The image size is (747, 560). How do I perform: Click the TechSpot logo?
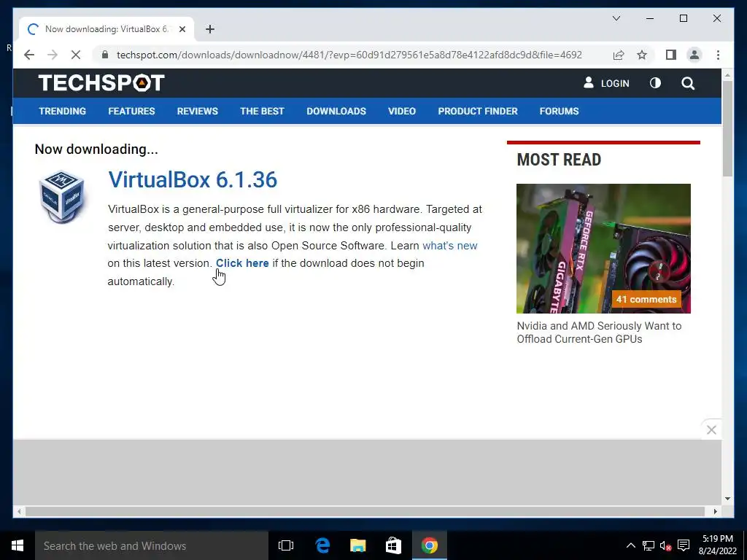point(101,83)
